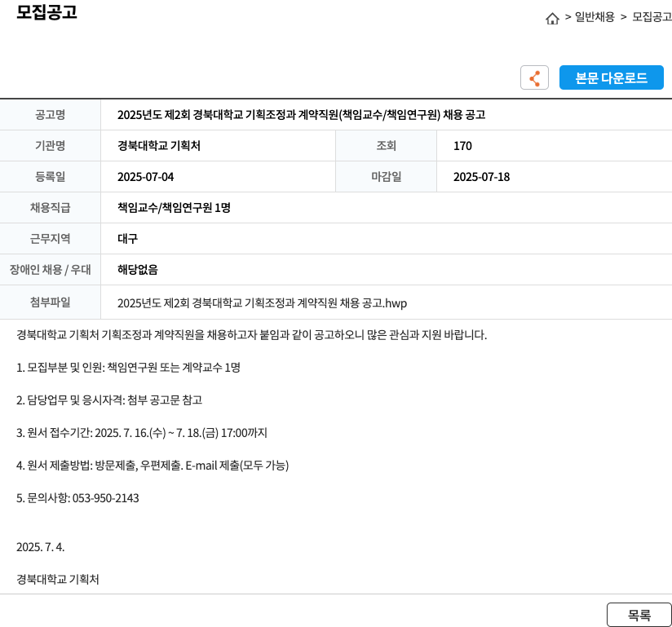This screenshot has width=672, height=627.
Task: Click line 3. 원서 접수기간
Action: (x=141, y=433)
